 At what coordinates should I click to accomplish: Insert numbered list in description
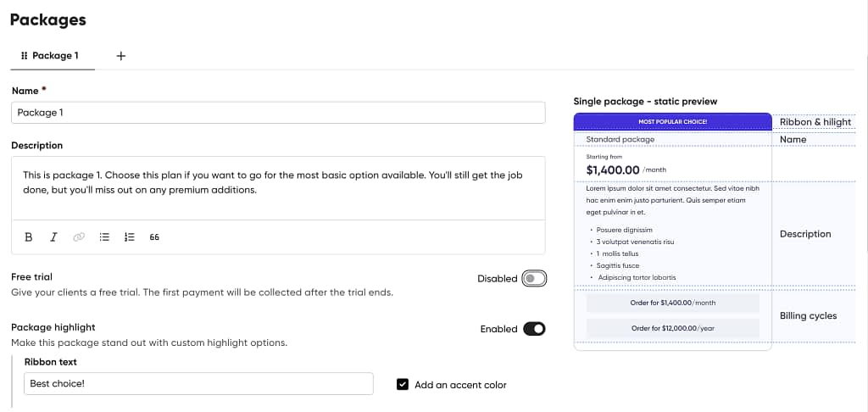(x=130, y=237)
